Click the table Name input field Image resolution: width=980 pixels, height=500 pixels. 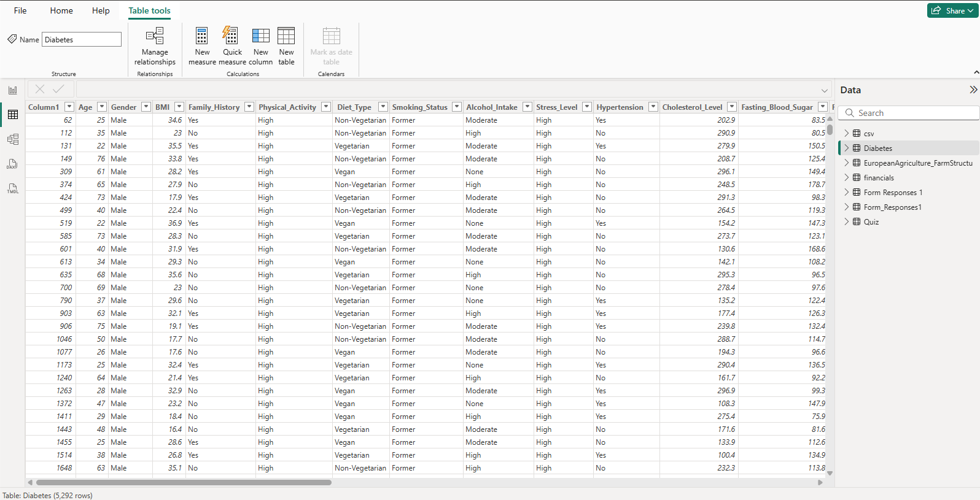coord(82,39)
